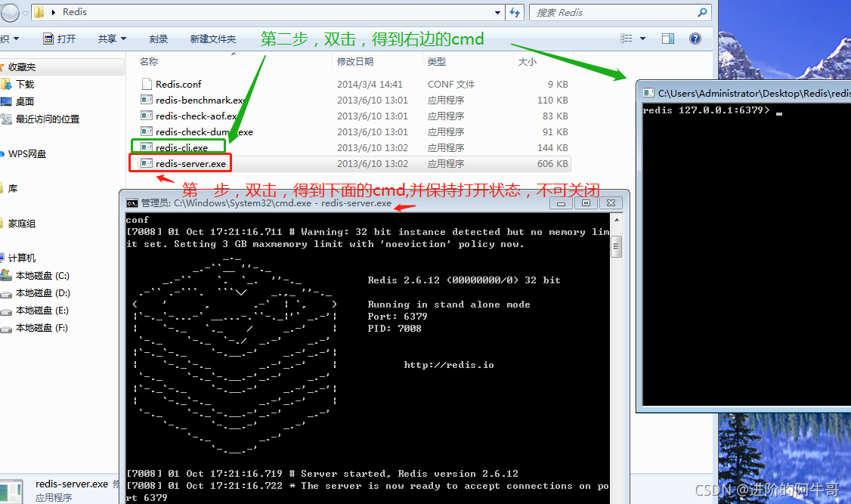
Task: Select 收藏夹 in navigation pane
Action: click(x=22, y=66)
